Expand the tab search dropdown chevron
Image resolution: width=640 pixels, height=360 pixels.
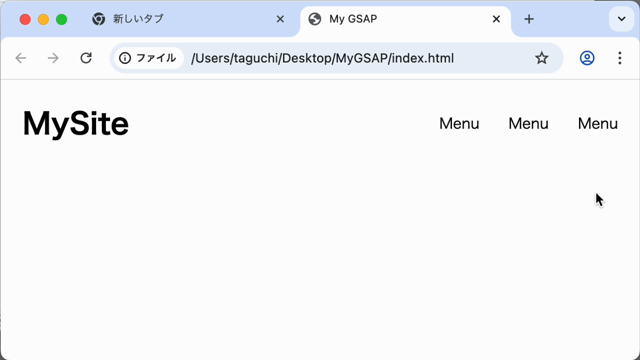point(622,19)
